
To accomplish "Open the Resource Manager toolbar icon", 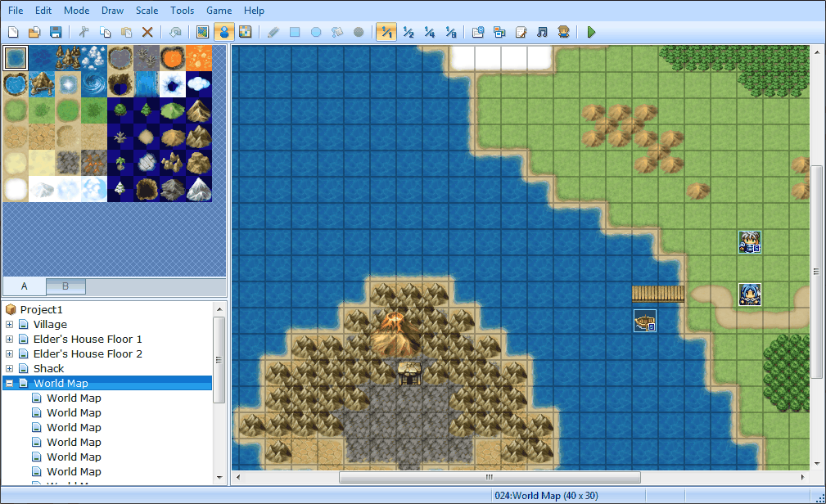I will pos(499,32).
